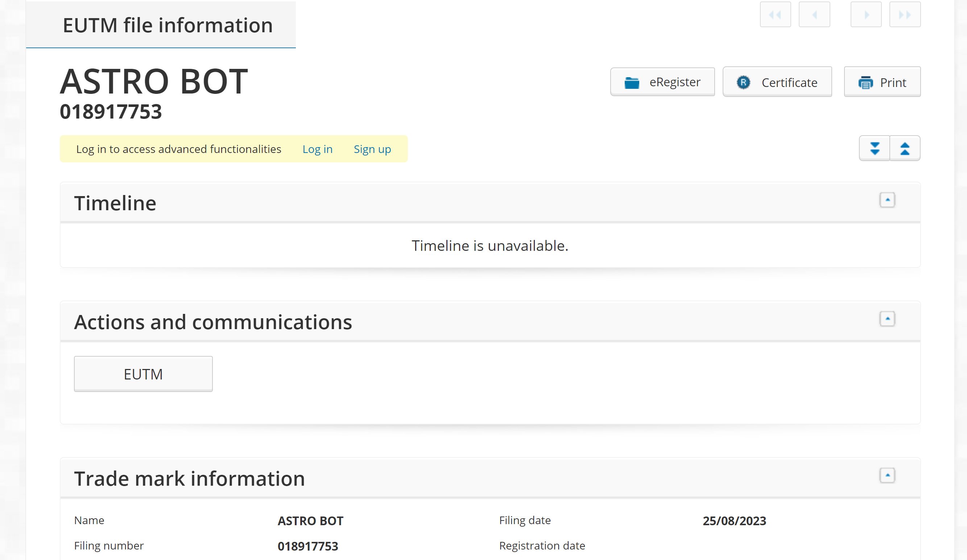Go to the next result arrow
The image size is (967, 560).
click(866, 14)
